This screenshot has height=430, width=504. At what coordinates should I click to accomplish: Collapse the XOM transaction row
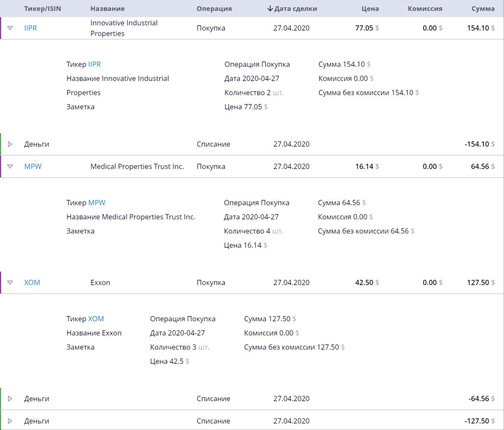[x=10, y=283]
